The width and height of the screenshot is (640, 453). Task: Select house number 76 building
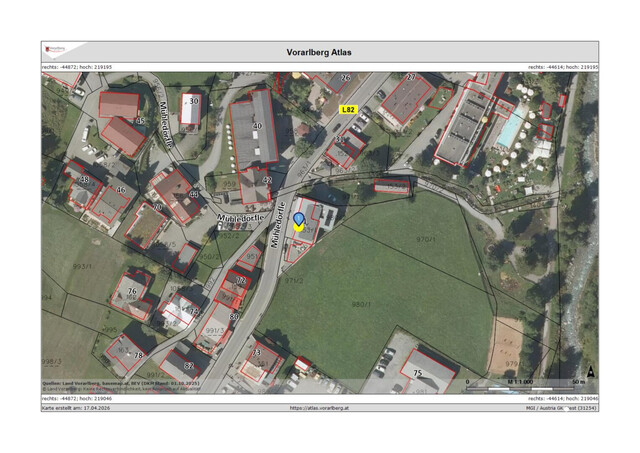click(x=131, y=291)
